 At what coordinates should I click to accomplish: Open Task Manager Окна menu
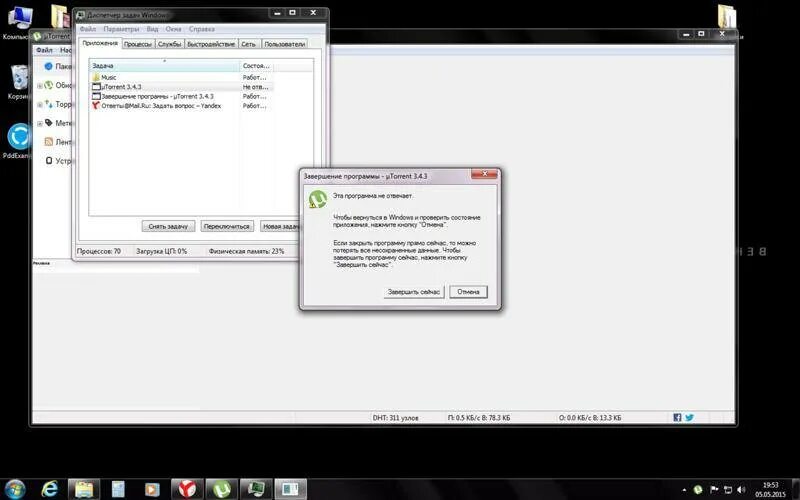click(173, 29)
